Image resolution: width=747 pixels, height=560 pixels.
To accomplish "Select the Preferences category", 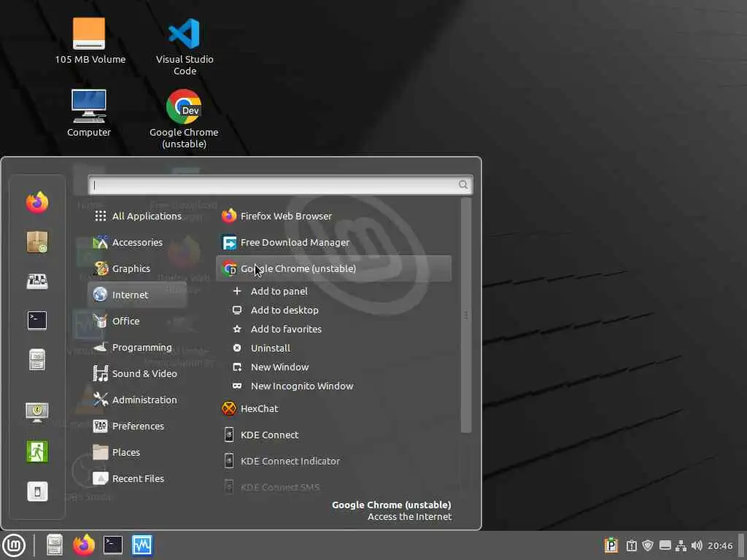I will [x=137, y=426].
